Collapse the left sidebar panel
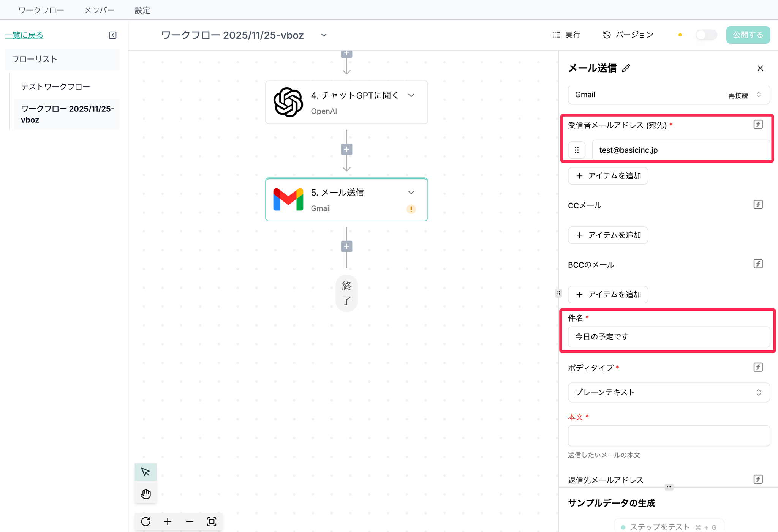778x532 pixels. coord(113,35)
